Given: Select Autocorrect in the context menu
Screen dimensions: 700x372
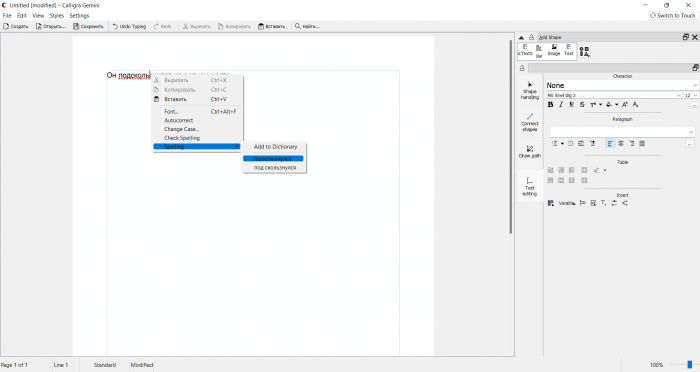Looking at the screenshot, I should [198, 121].
